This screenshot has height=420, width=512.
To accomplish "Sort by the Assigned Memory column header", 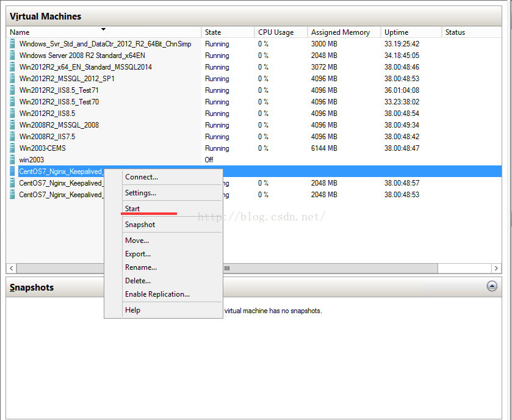I will point(344,32).
